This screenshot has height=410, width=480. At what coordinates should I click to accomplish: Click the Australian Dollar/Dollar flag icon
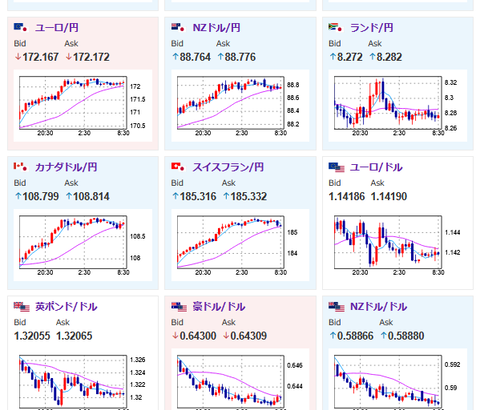(179, 307)
